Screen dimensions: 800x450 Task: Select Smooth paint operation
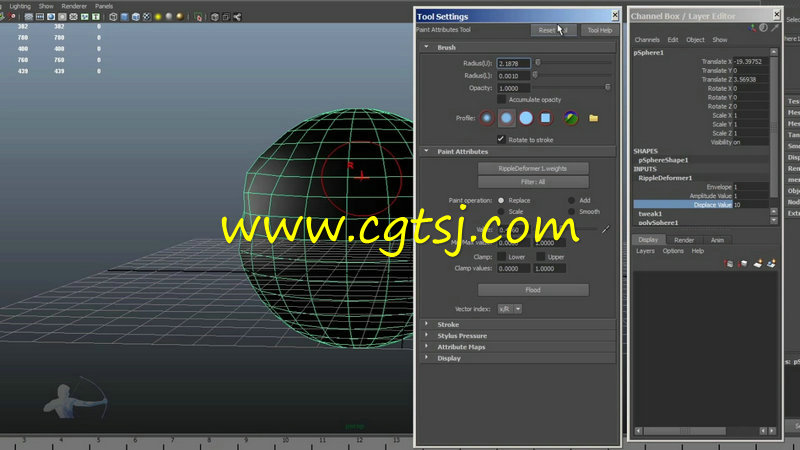(x=571, y=212)
